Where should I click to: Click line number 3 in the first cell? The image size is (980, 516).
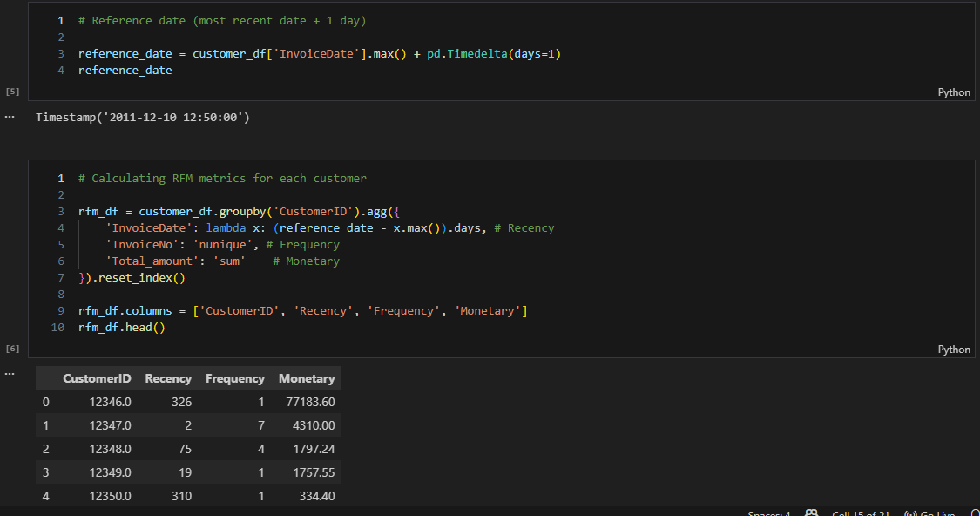point(60,53)
